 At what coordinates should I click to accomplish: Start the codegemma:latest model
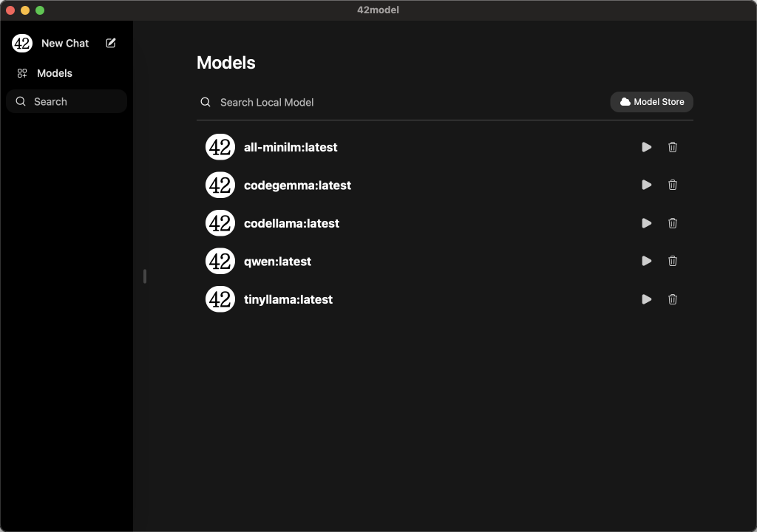[647, 185]
